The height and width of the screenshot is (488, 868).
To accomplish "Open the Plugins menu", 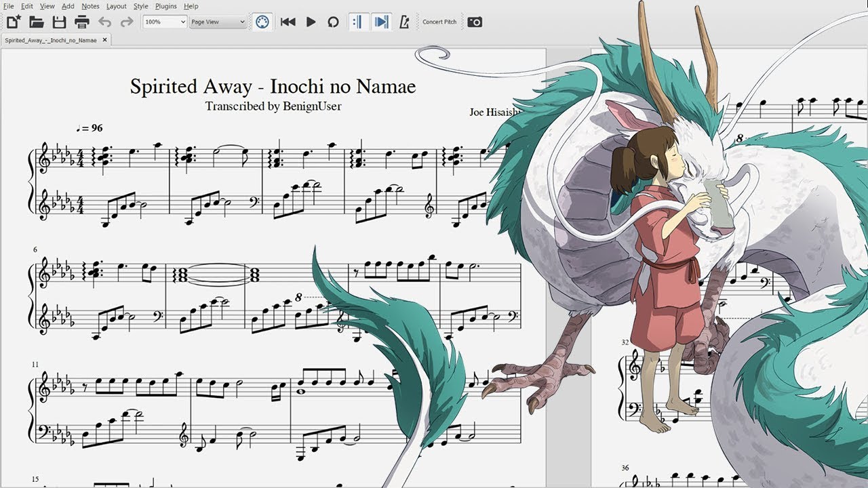I will pyautogui.click(x=166, y=6).
